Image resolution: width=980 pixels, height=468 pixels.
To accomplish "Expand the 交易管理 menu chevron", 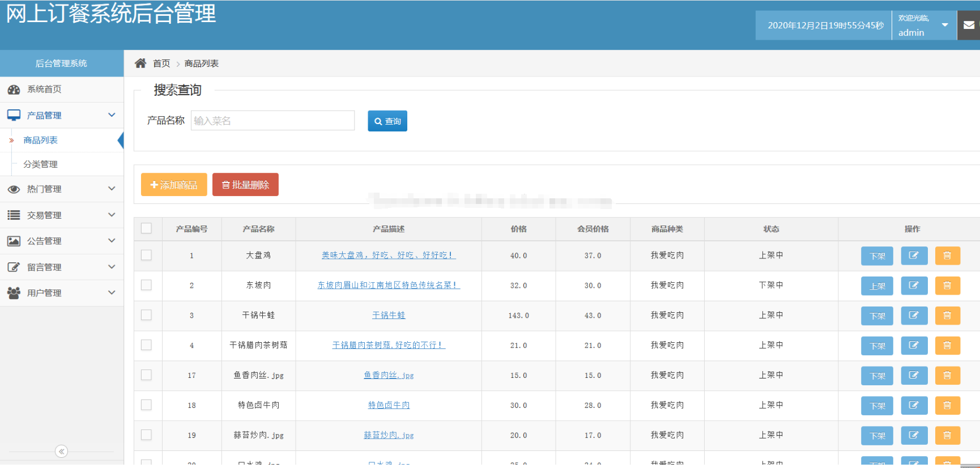I will point(112,215).
